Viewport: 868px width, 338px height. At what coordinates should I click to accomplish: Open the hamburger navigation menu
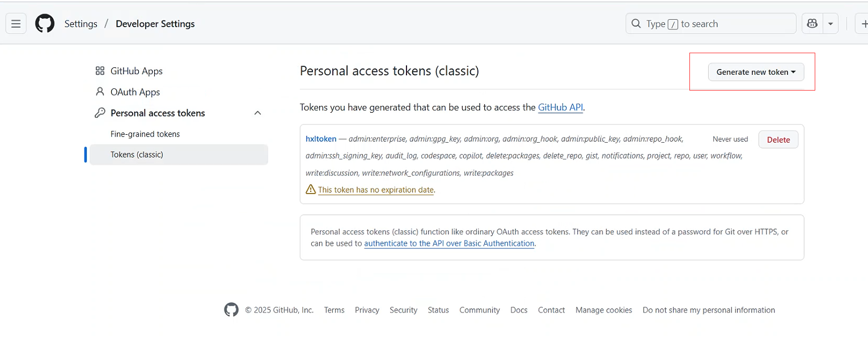[16, 24]
